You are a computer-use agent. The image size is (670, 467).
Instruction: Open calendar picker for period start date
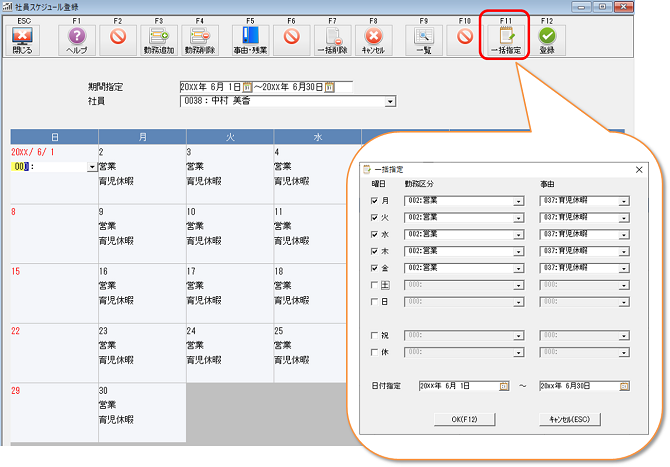(x=247, y=87)
